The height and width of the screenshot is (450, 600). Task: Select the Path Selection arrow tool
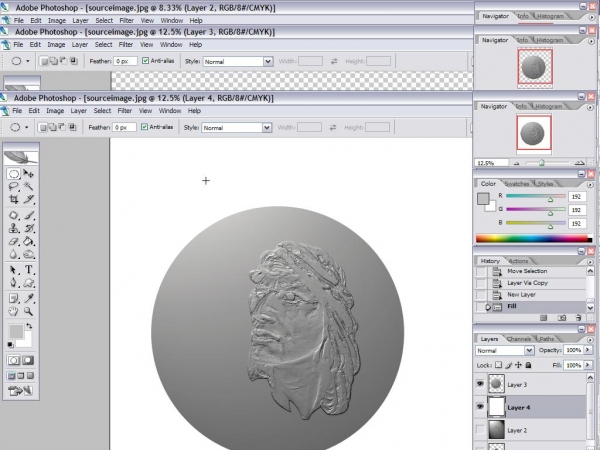tap(14, 270)
